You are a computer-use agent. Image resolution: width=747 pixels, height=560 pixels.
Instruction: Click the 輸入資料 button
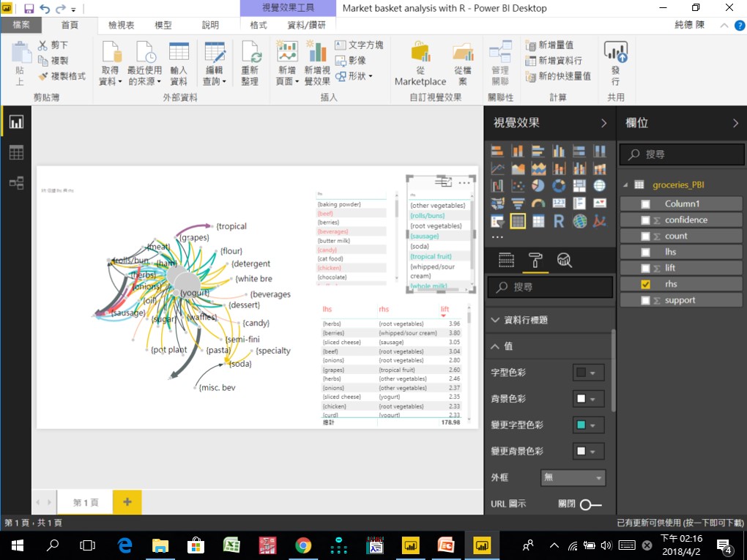pos(179,64)
